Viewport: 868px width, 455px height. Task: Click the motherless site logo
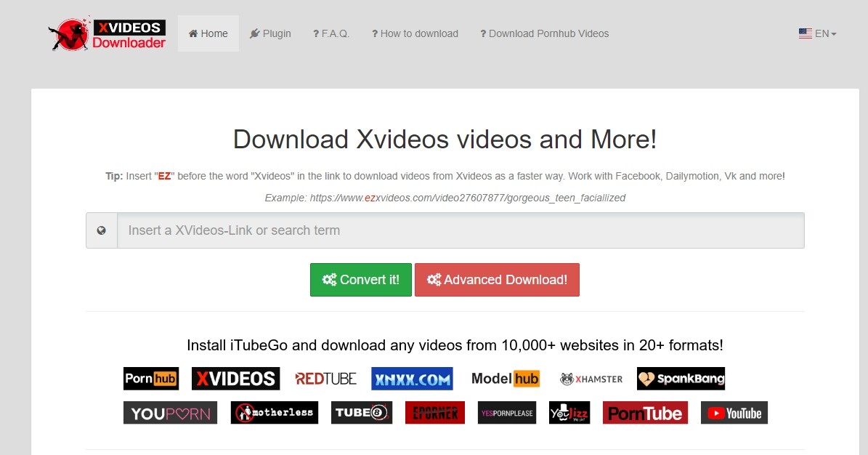(274, 412)
